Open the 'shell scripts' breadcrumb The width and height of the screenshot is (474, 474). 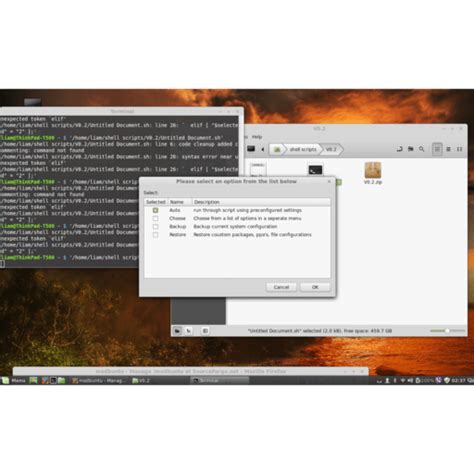pyautogui.click(x=303, y=149)
